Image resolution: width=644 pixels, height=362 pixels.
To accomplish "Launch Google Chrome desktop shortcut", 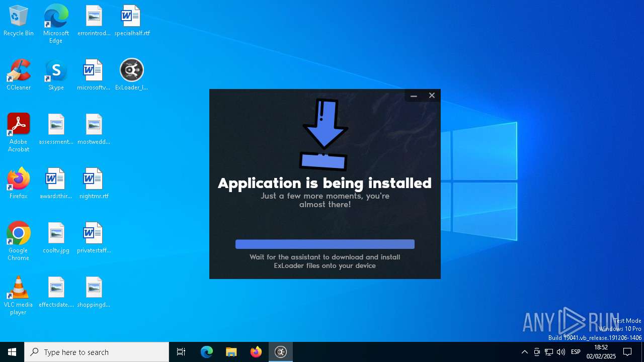I will pyautogui.click(x=19, y=242).
